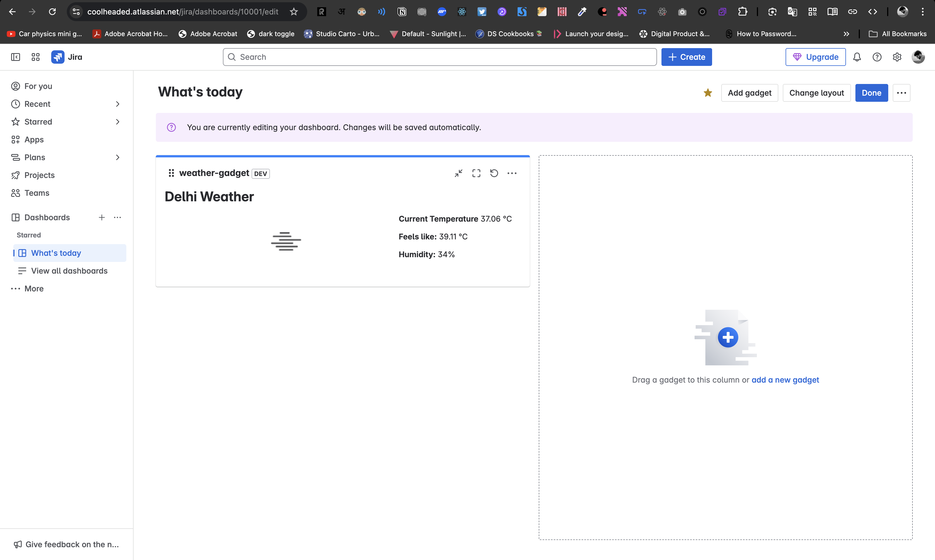The width and height of the screenshot is (935, 560).
Task: Maximize weather-gadget to full view
Action: tap(476, 173)
